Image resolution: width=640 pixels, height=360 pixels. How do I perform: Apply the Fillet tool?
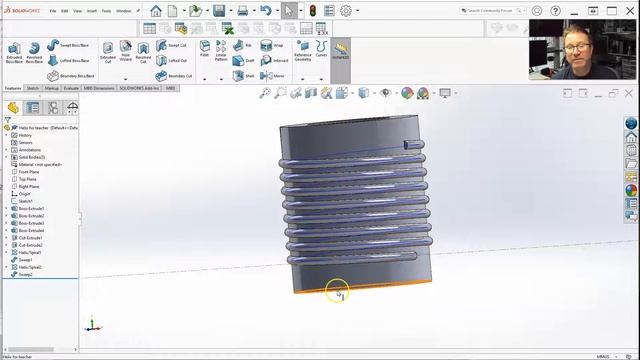click(204, 49)
